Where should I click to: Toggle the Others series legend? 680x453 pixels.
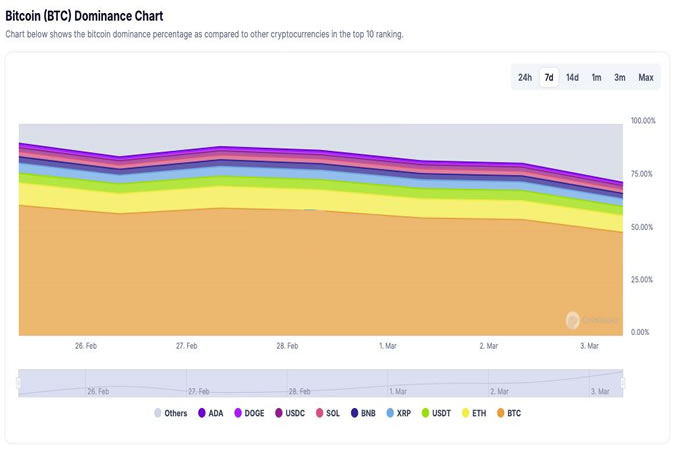point(170,413)
